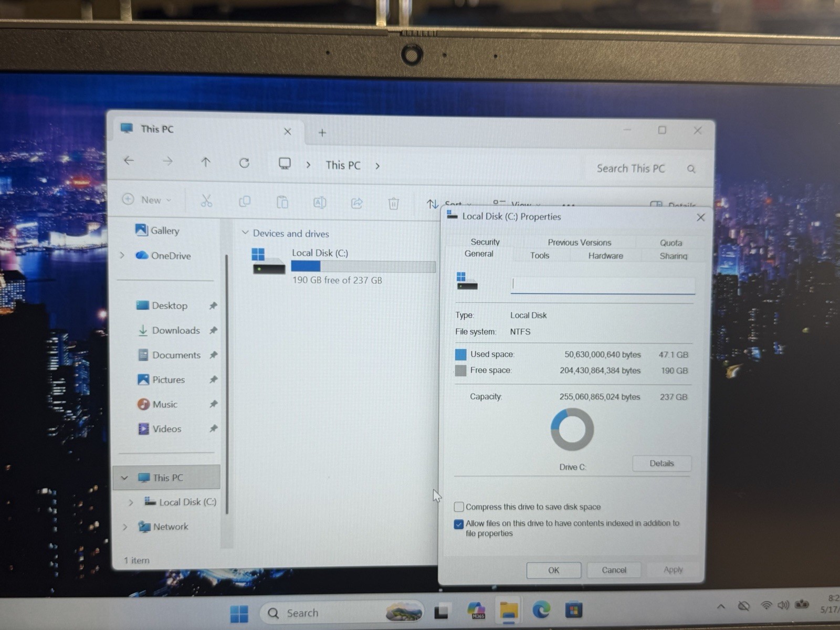Viewport: 840px width, 630px height.
Task: Open the Music quick access folder
Action: [157, 404]
